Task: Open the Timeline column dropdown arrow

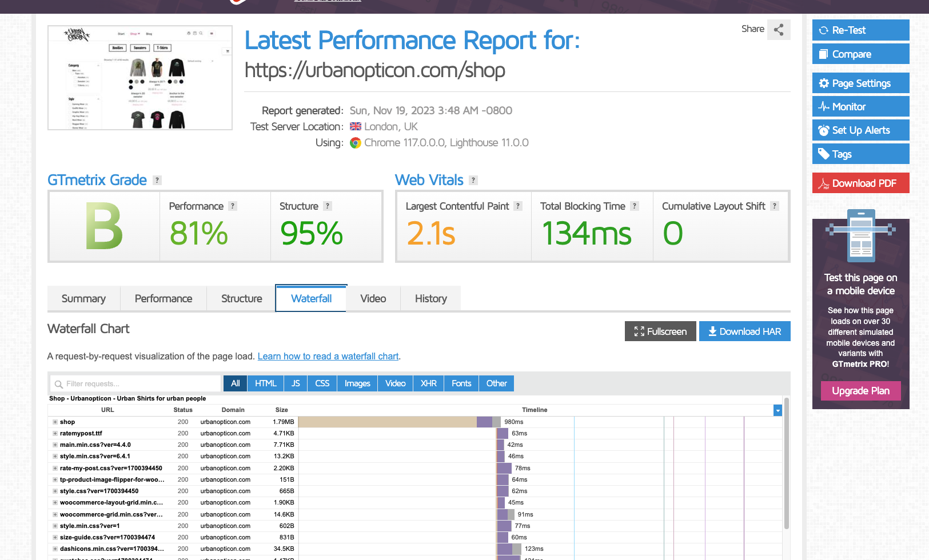Action: pyautogui.click(x=778, y=410)
